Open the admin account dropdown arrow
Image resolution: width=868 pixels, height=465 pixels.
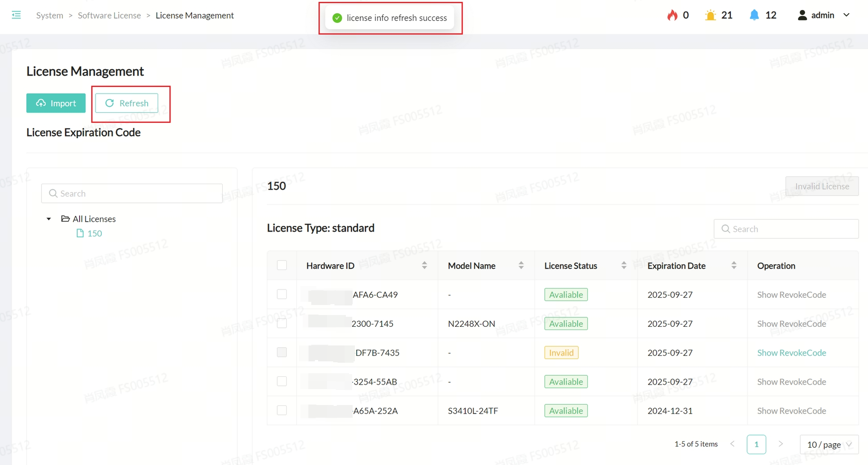click(846, 15)
